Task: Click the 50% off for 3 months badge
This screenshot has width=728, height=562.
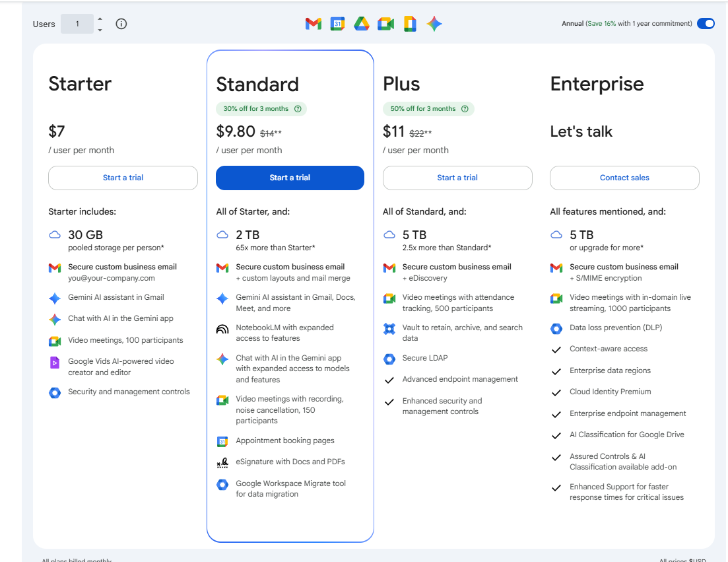Action: [428, 109]
